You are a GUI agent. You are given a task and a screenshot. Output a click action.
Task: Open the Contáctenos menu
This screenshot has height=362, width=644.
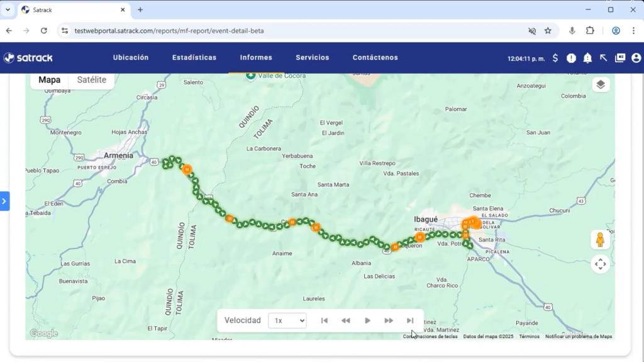pos(375,57)
